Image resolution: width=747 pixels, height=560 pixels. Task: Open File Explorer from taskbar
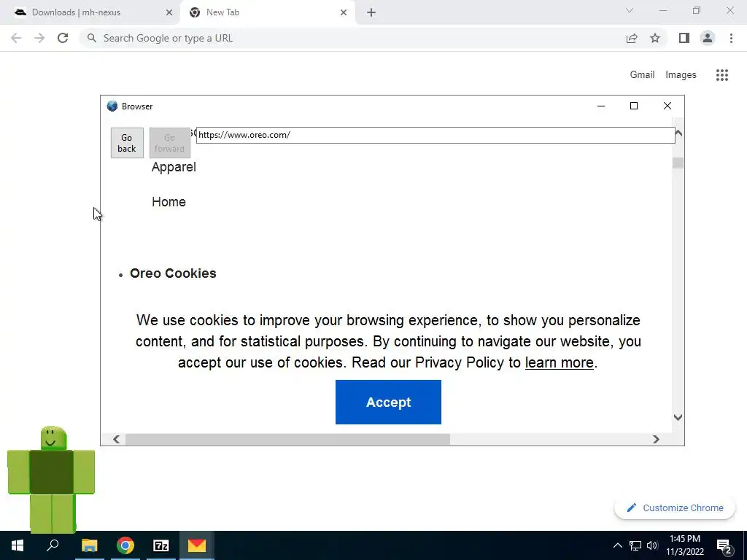[89, 545]
